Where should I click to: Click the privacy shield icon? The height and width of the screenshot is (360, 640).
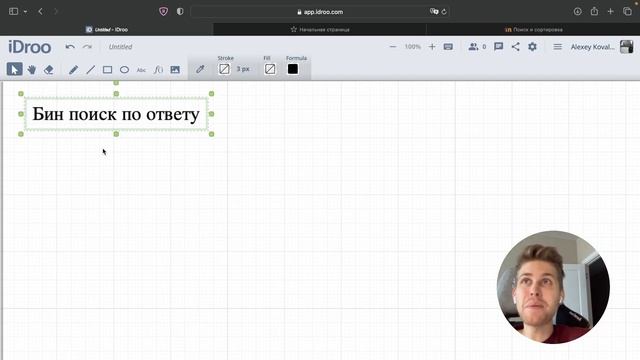click(x=163, y=11)
